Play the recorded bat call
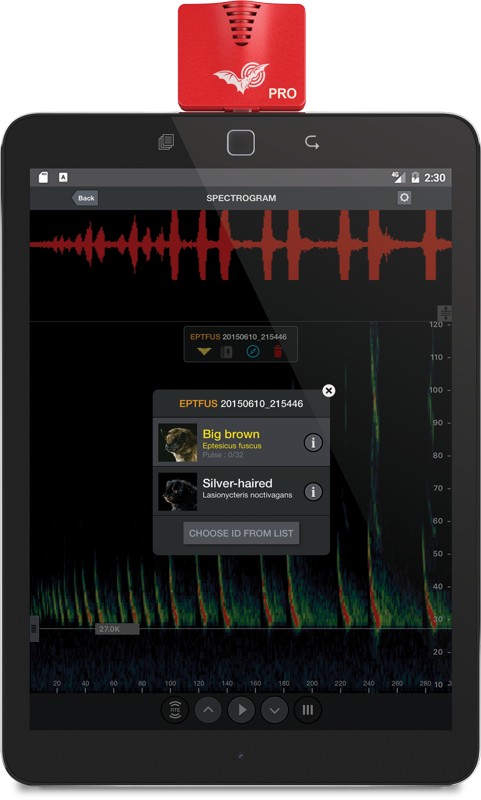This screenshot has height=800, width=481. 241,710
